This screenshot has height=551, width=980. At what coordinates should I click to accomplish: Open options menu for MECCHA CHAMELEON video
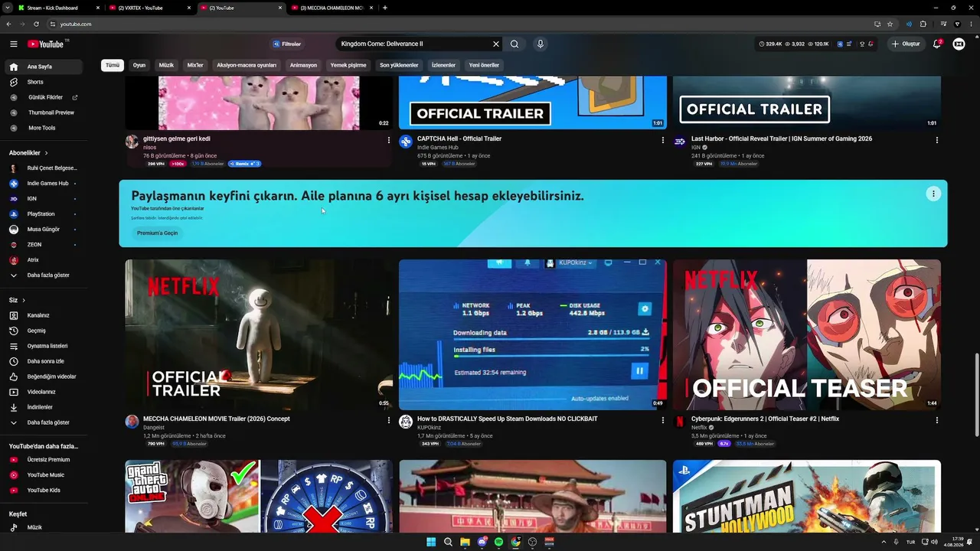click(389, 420)
